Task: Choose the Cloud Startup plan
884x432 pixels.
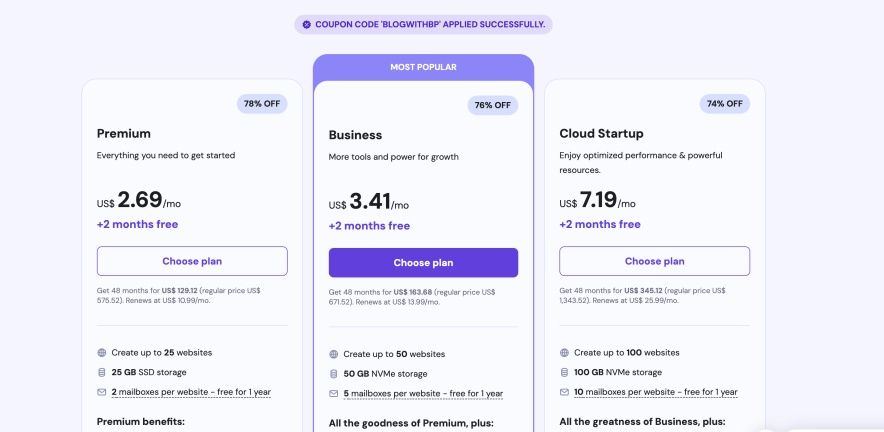Action: coord(654,261)
